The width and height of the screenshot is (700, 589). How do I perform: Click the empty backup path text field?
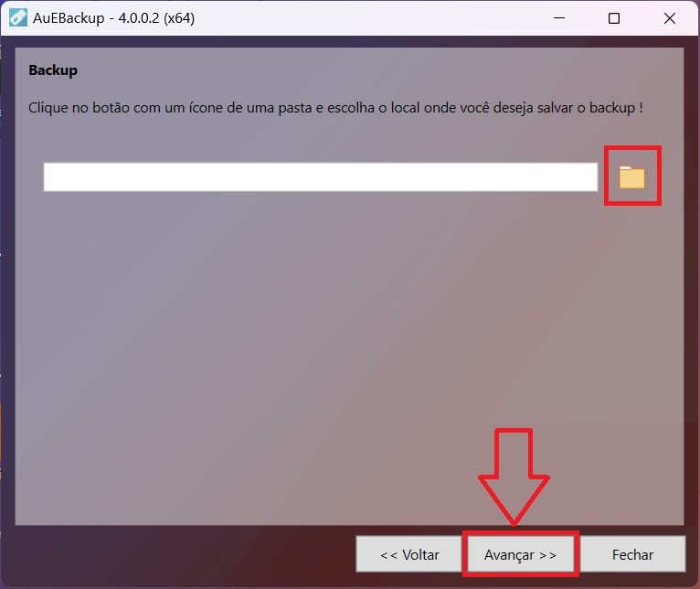coord(321,177)
